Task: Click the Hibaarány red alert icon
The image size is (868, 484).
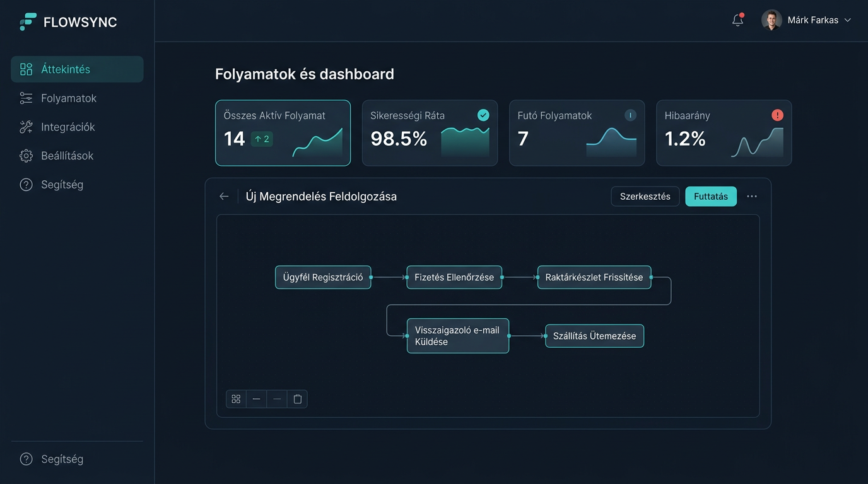Action: (777, 115)
